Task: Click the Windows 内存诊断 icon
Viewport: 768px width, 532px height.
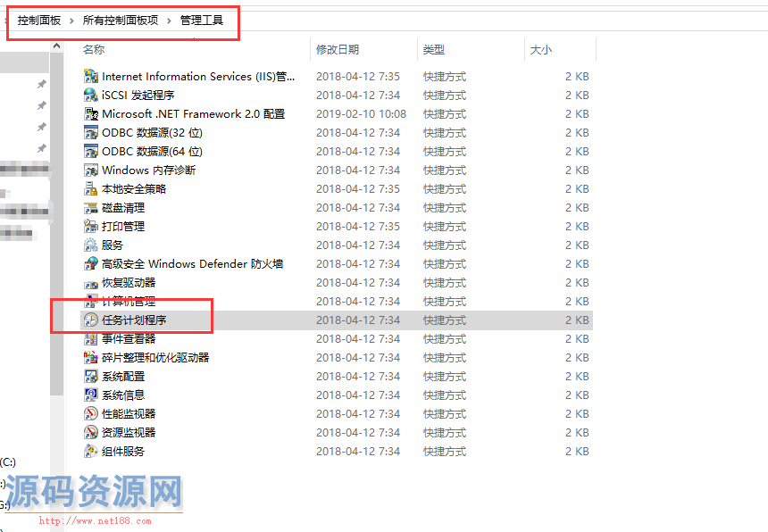Action: click(x=90, y=170)
